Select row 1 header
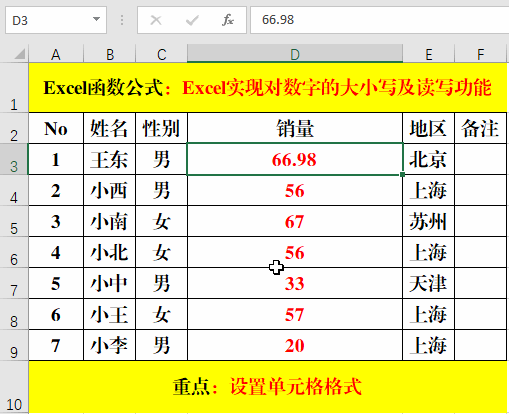 [14, 88]
